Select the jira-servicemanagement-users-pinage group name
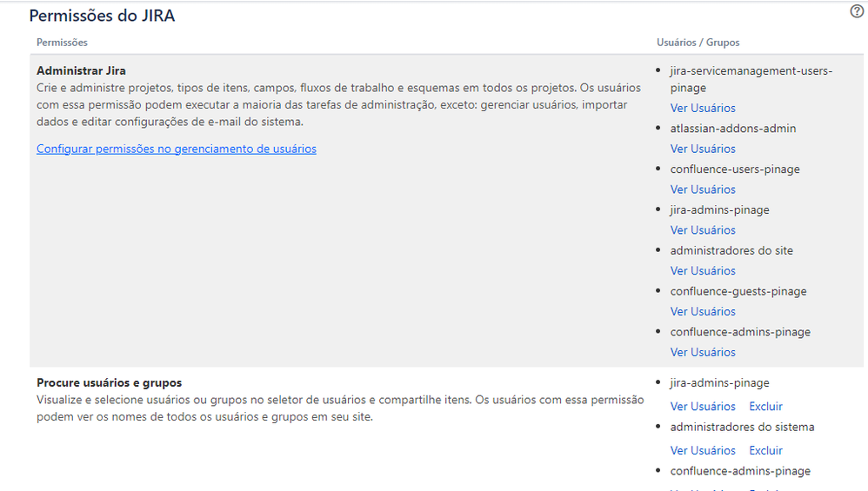The width and height of the screenshot is (868, 491). [x=751, y=79]
